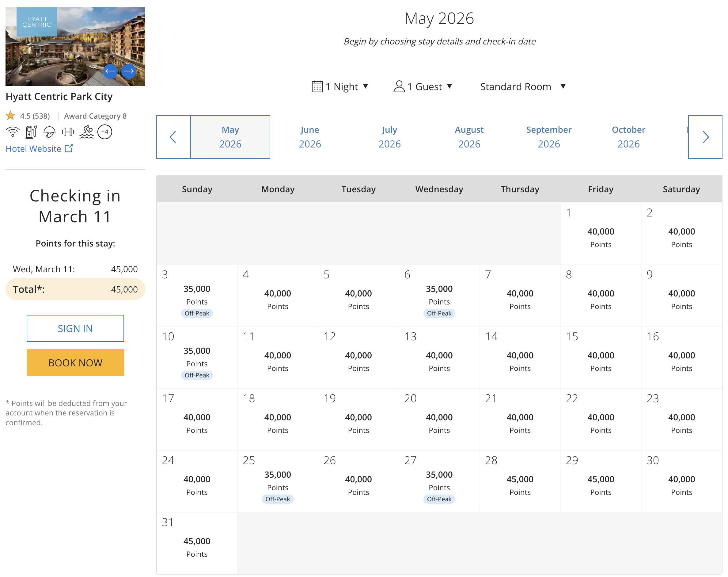The height and width of the screenshot is (577, 728).
Task: Click the WiFi amenity icon
Action: click(13, 132)
